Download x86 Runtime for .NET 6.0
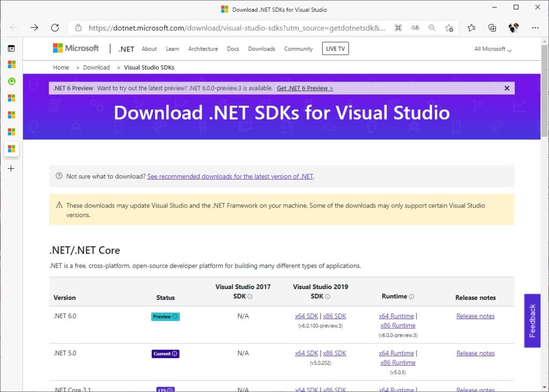The image size is (549, 392). (398, 326)
